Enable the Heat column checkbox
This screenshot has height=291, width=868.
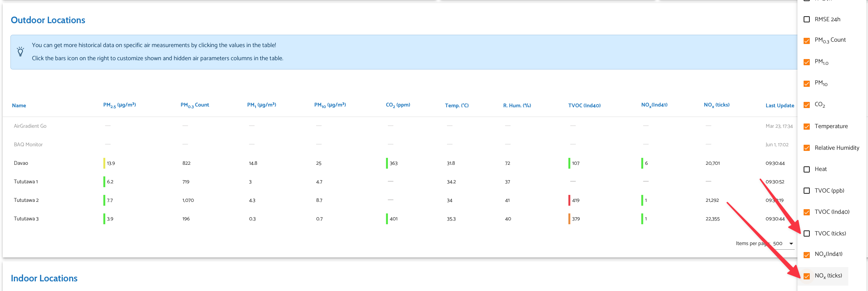click(x=807, y=169)
